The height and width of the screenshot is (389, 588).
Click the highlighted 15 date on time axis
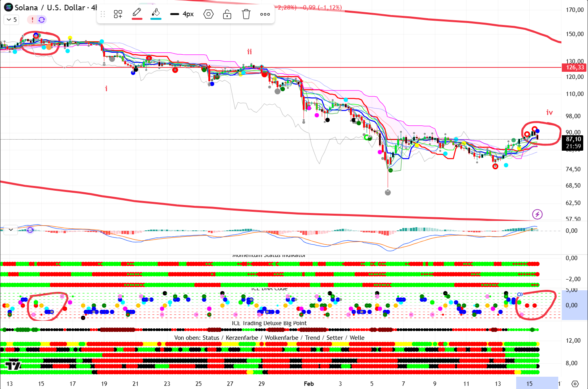pos(529,383)
